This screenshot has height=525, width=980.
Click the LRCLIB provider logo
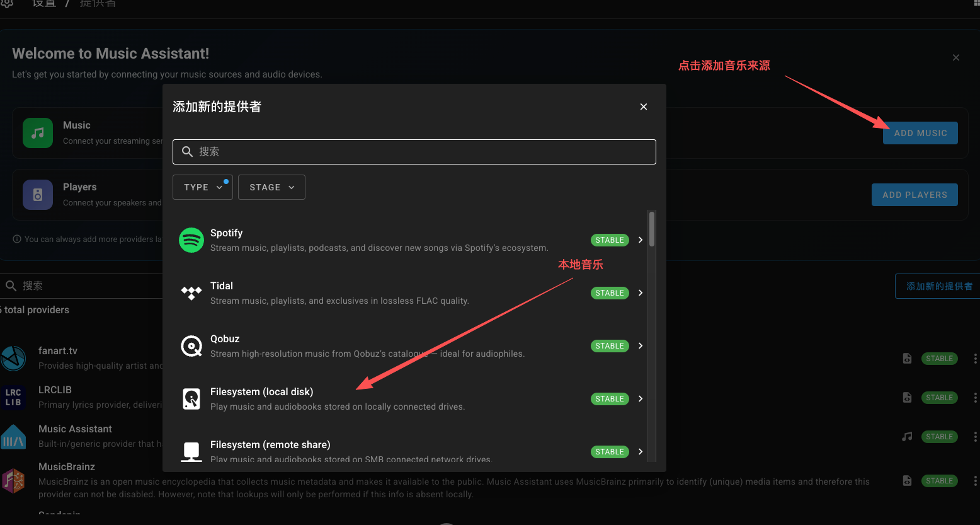pyautogui.click(x=14, y=397)
